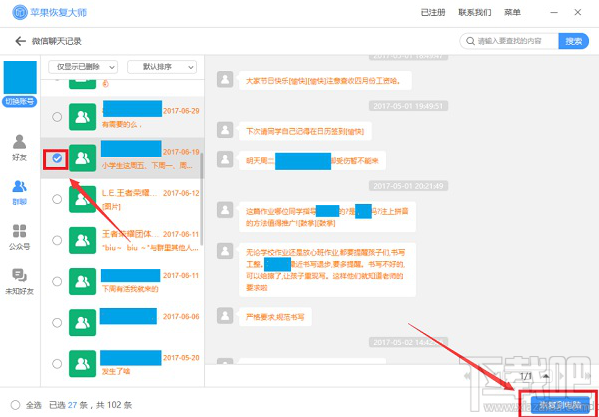Viewport: 599px width, 417px height.
Task: Click the message 大家节日快乐 注意查收四月份工资
Action: tap(325, 81)
